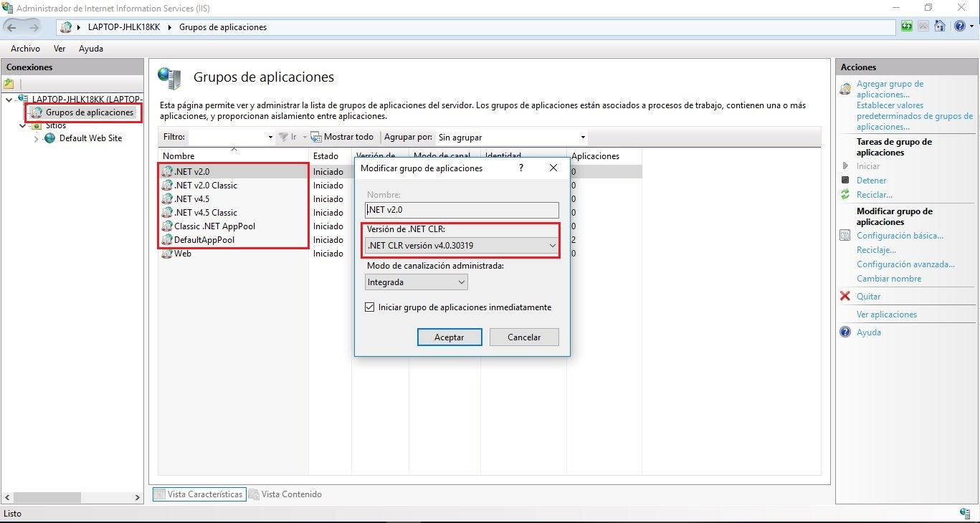Click the .NET v2.0 app pool icon
The width and height of the screenshot is (980, 523).
[x=167, y=172]
